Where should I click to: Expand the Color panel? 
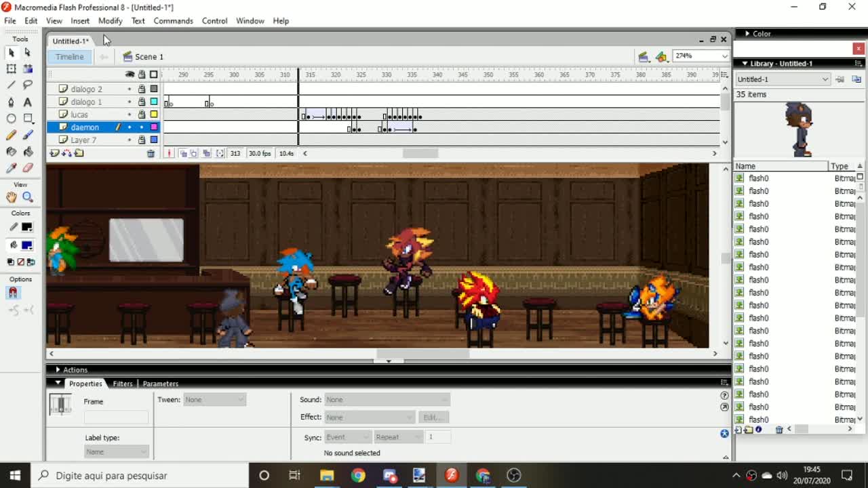(x=747, y=33)
